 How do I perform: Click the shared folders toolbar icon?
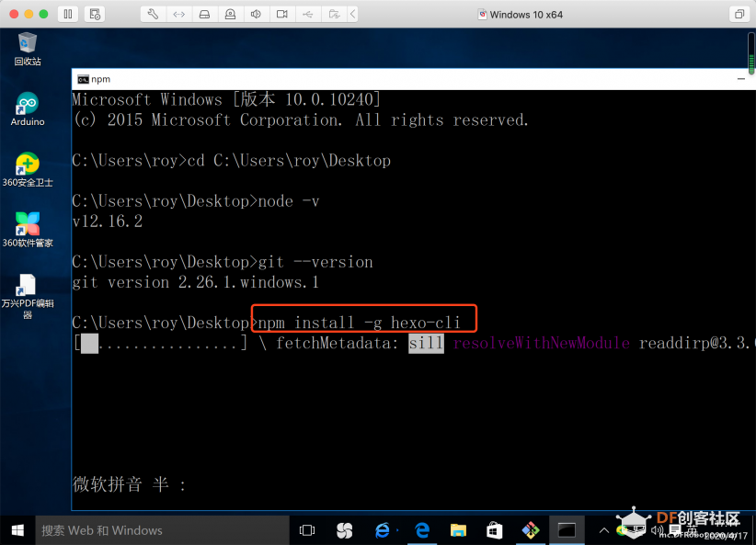point(334,14)
